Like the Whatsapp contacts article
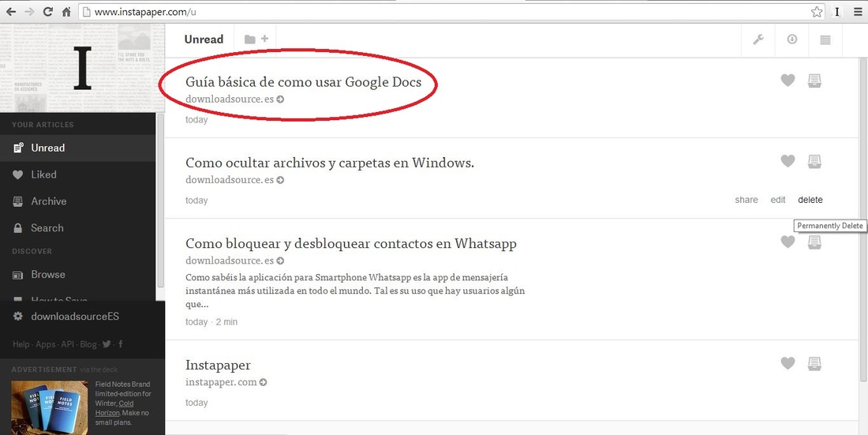 pyautogui.click(x=788, y=242)
